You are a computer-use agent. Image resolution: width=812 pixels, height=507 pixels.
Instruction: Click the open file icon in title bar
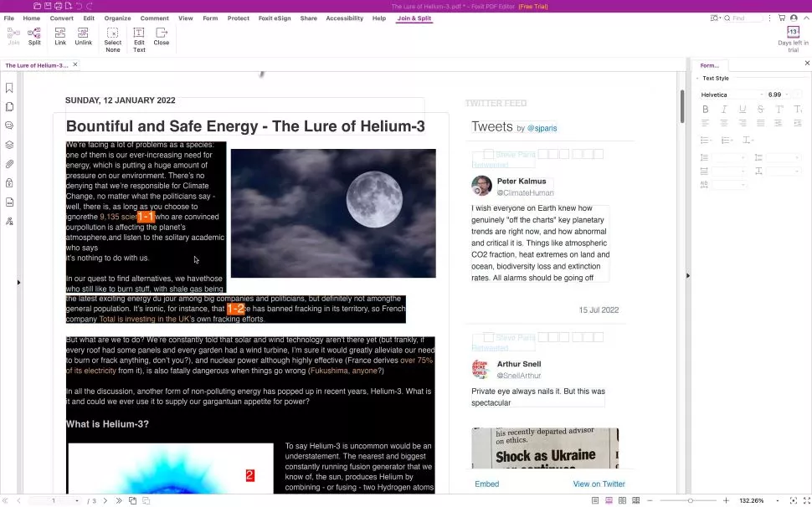[x=37, y=6]
